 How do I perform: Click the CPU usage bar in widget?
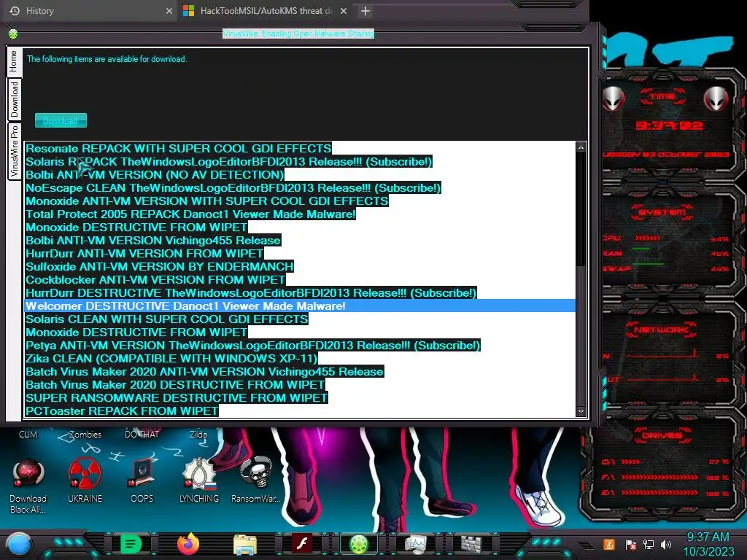click(647, 238)
